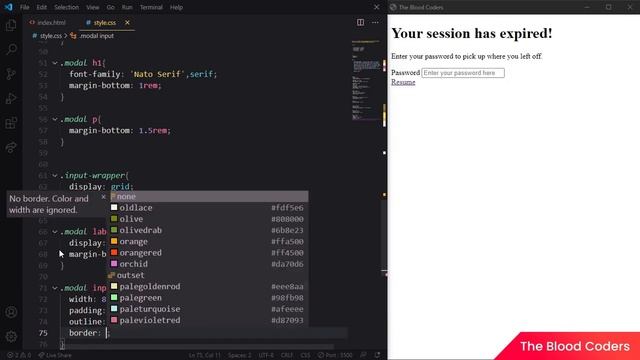Pick the palegreen color suggestion
640x360 pixels.
click(209, 298)
